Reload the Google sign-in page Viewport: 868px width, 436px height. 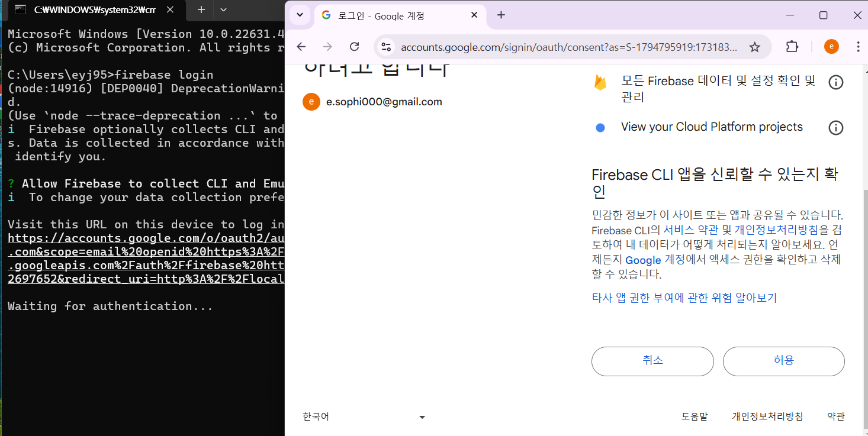pyautogui.click(x=354, y=47)
